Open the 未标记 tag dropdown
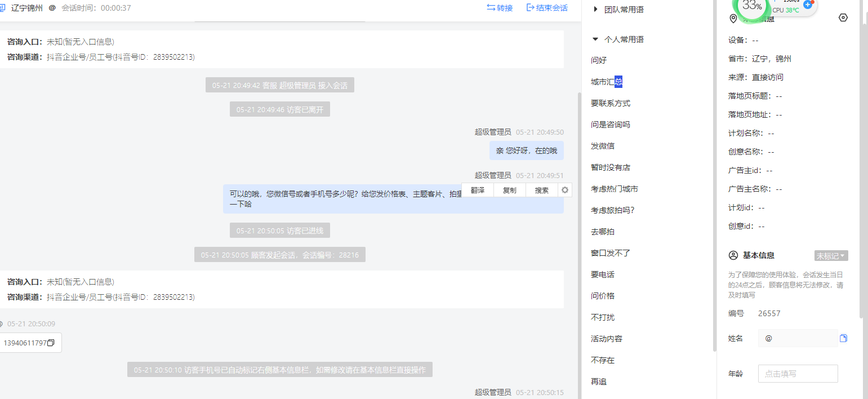 (831, 256)
